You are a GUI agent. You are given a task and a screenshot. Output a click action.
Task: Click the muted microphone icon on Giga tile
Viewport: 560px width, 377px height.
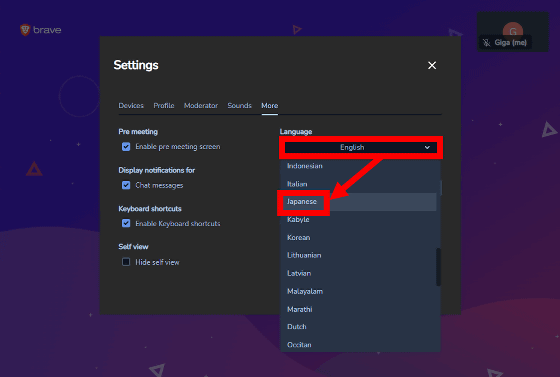tap(486, 43)
